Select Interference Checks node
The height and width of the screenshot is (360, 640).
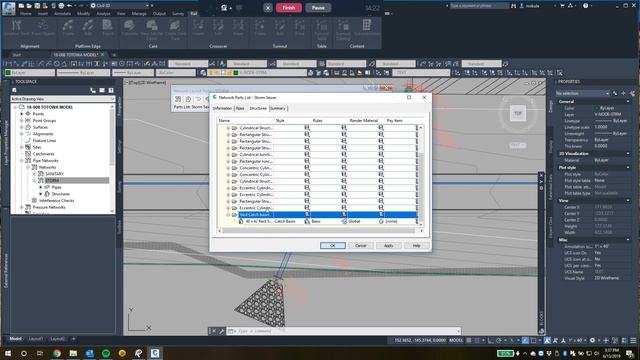tap(56, 200)
